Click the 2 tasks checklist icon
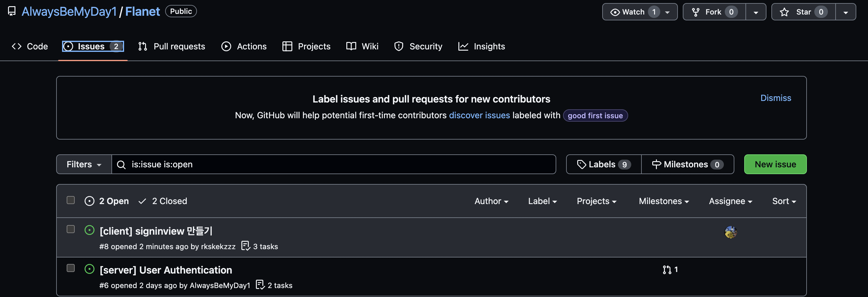This screenshot has width=868, height=297. tap(260, 285)
